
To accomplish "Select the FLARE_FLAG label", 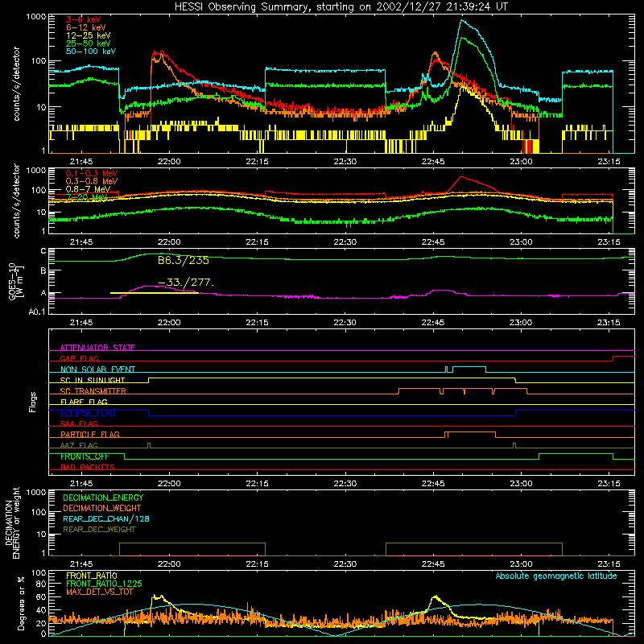I will coord(84,402).
